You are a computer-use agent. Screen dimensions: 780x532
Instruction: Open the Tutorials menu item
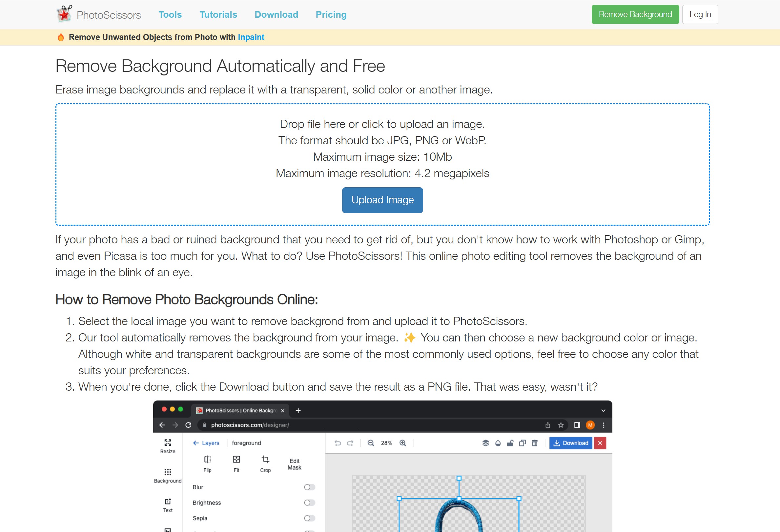pyautogui.click(x=218, y=14)
